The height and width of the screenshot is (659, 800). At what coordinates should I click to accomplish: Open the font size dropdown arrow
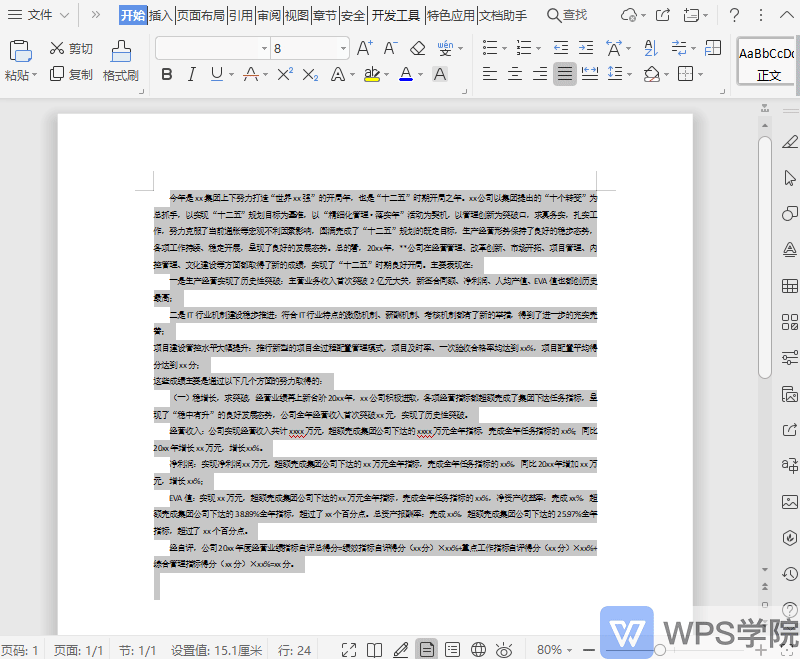pos(343,49)
